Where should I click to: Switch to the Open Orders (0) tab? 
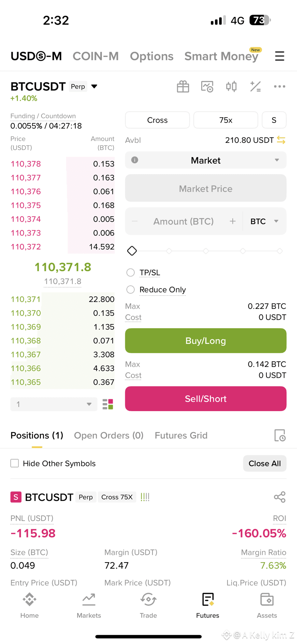109,435
